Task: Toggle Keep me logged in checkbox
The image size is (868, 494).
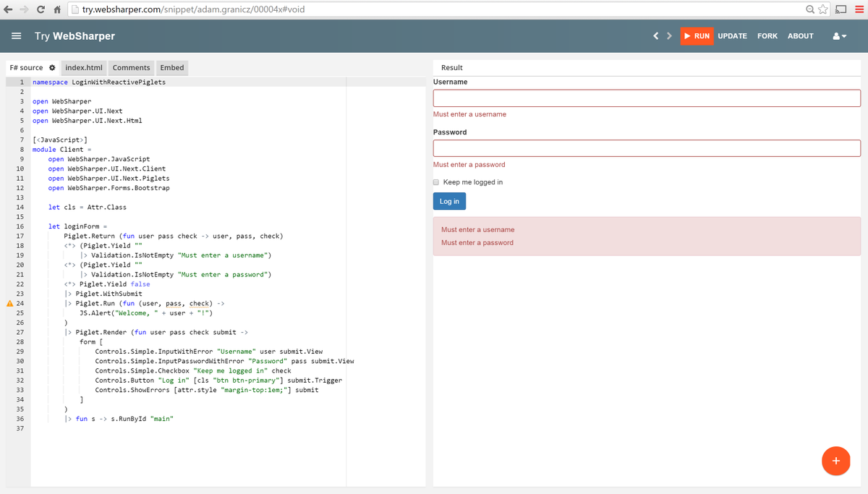Action: coord(436,182)
